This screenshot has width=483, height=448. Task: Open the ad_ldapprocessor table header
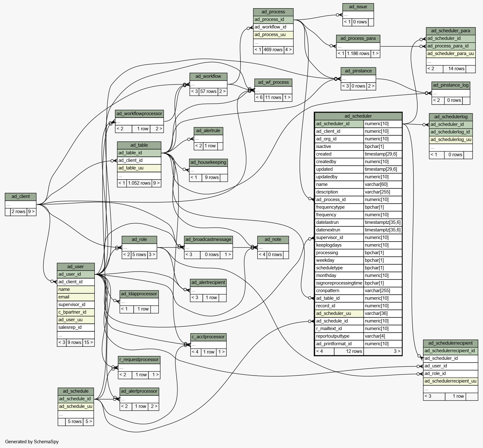(139, 294)
